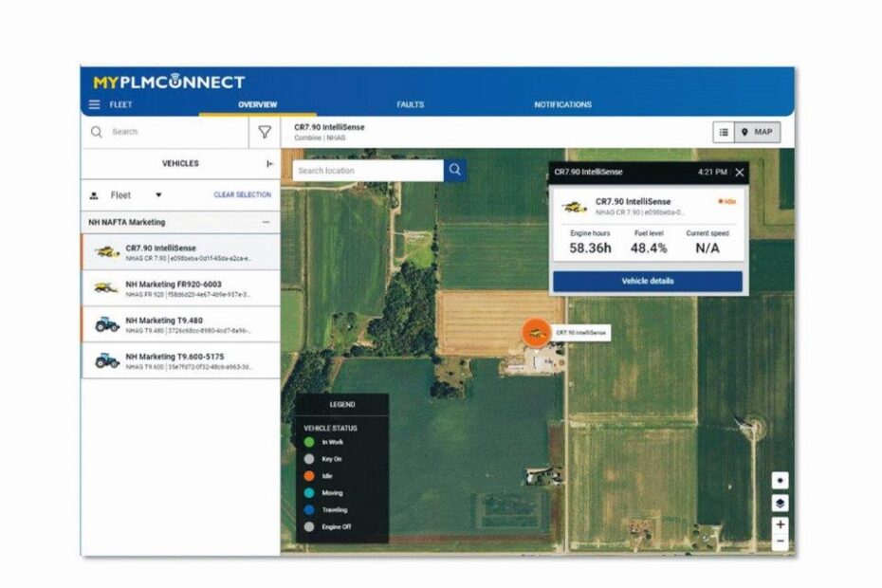
Task: Click the green In Work legend swatch
Action: coord(309,442)
